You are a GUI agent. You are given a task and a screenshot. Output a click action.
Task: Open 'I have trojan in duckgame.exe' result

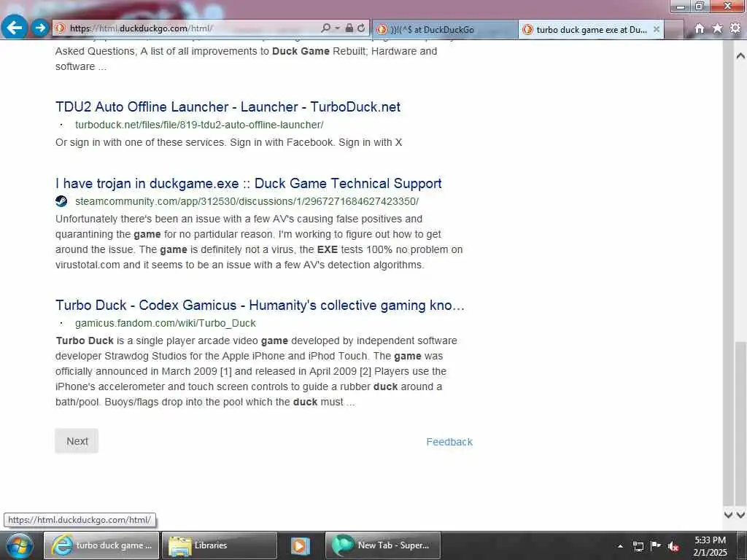pyautogui.click(x=248, y=183)
